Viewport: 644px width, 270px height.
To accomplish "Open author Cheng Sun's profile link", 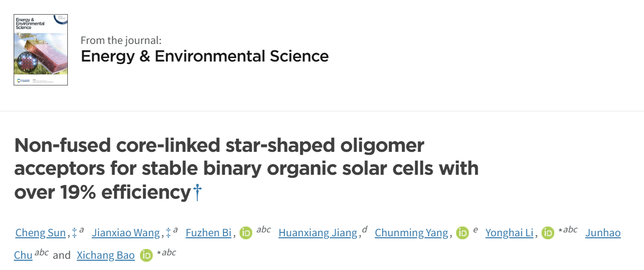I will pos(40,233).
